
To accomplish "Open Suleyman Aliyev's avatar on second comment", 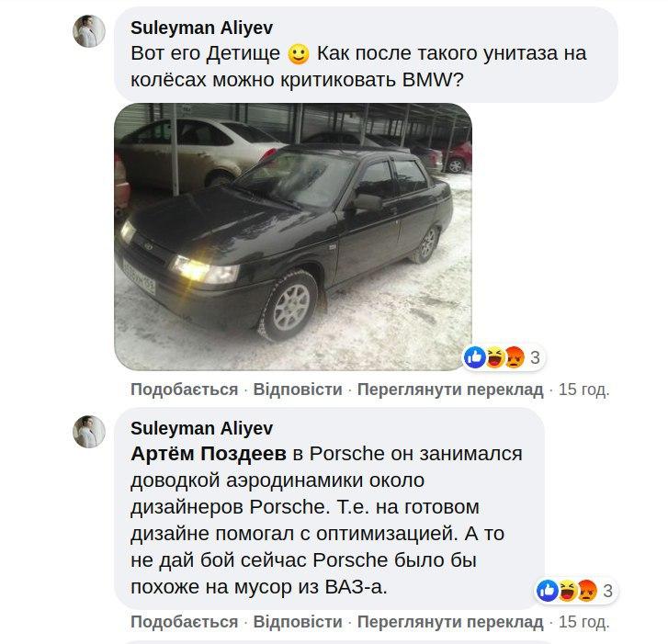I will click(89, 432).
